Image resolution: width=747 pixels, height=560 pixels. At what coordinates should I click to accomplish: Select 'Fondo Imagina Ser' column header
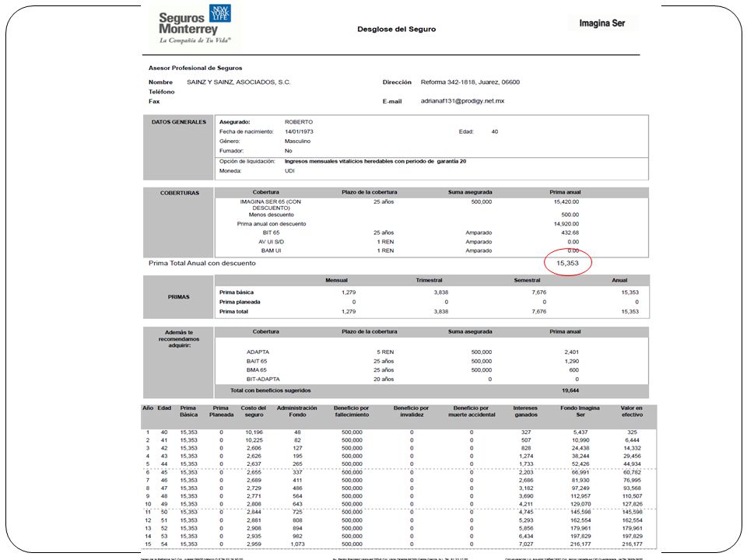(580, 411)
